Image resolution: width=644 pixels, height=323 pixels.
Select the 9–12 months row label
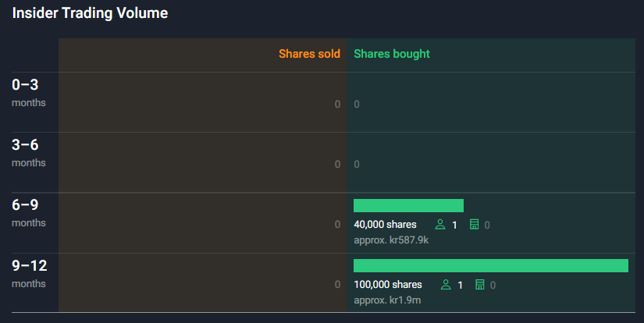click(29, 274)
